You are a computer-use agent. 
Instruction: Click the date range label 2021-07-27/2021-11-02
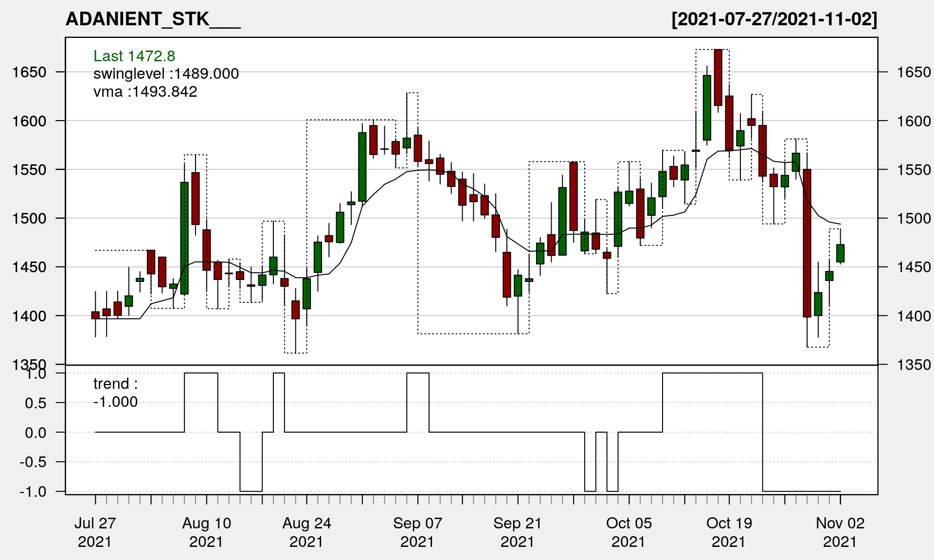pos(774,19)
